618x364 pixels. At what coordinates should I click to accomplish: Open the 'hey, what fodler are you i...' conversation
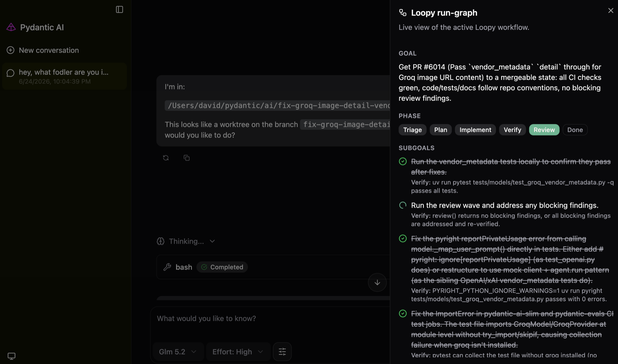coord(65,76)
